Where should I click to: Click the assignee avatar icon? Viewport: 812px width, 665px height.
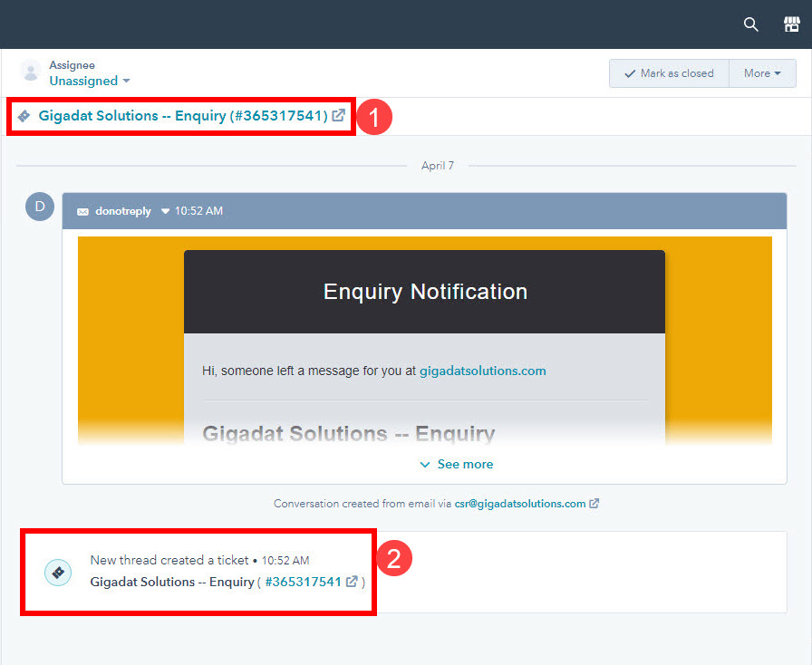[x=31, y=72]
